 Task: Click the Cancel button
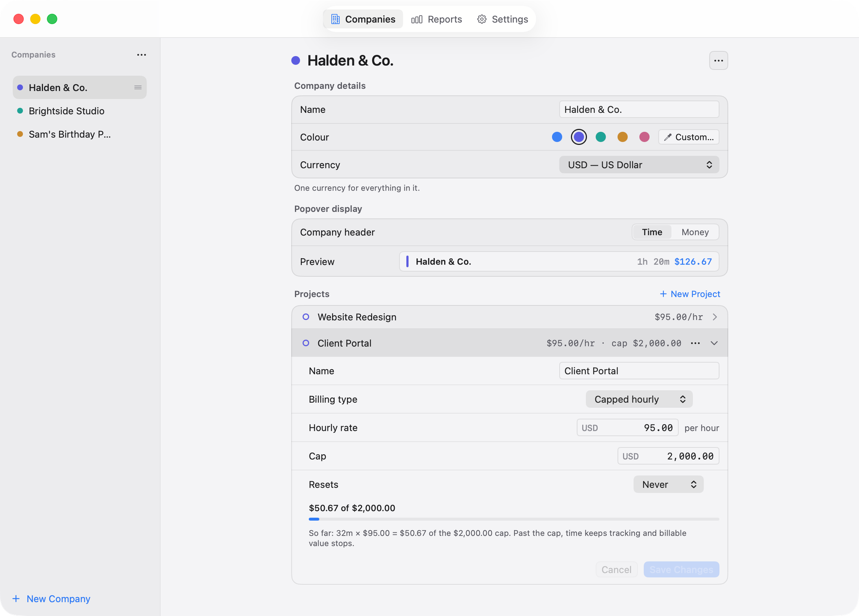616,570
